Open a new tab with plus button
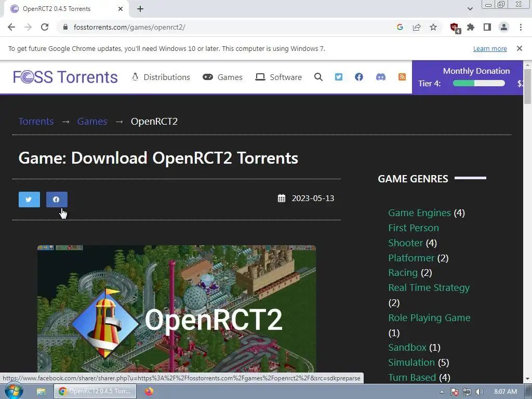This screenshot has width=532, height=399. coord(140,9)
